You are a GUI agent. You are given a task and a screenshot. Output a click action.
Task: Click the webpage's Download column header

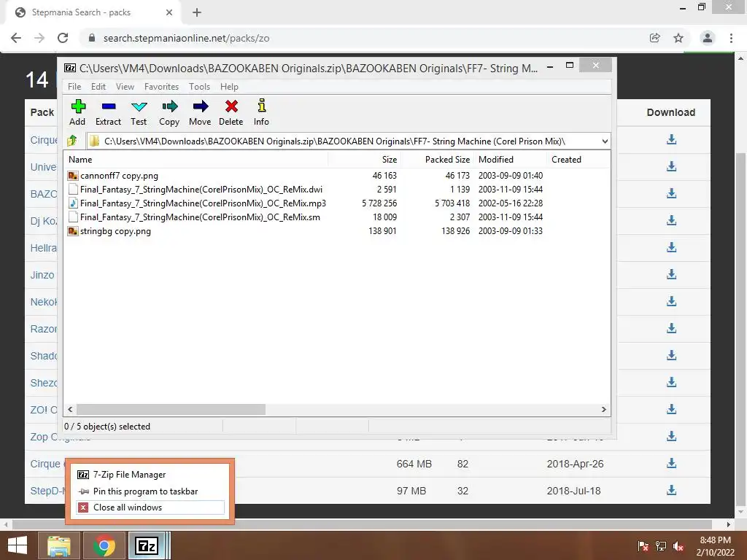[x=671, y=112]
